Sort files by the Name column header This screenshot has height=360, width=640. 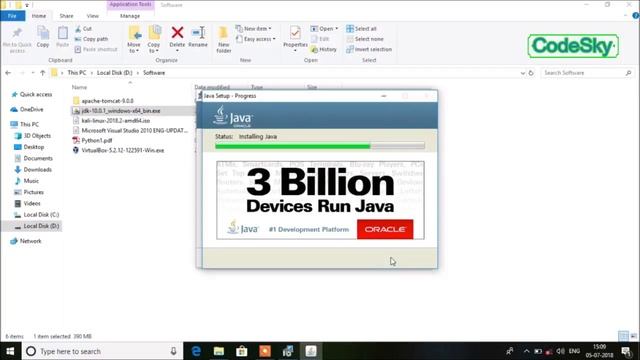[79, 87]
